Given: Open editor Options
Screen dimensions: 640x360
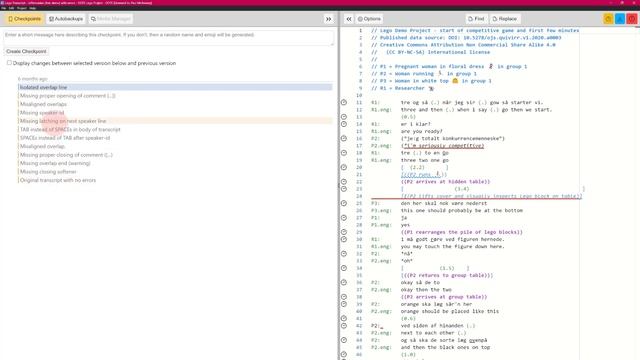Looking at the screenshot, I should pyautogui.click(x=369, y=19).
